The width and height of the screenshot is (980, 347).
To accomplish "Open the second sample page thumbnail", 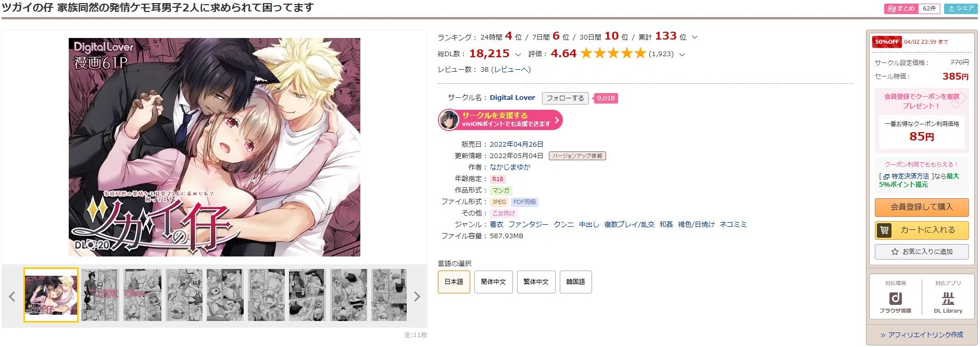I will coord(100,295).
